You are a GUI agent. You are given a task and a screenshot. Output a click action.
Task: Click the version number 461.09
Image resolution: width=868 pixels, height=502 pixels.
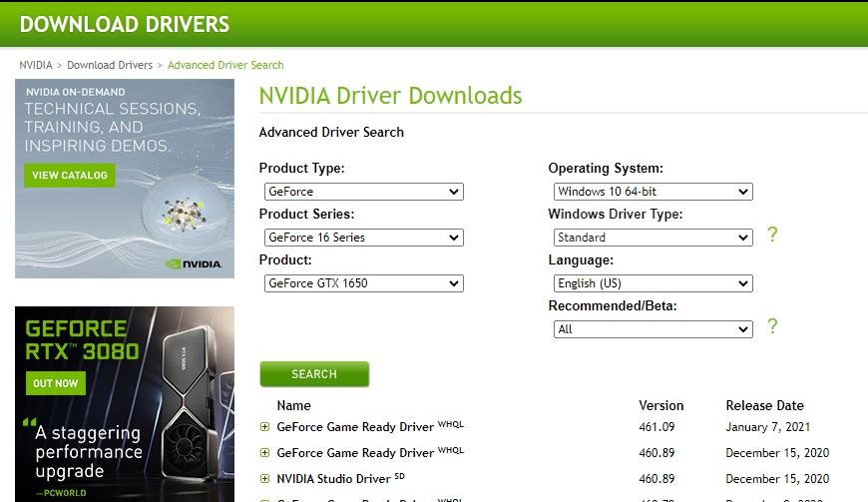[656, 427]
